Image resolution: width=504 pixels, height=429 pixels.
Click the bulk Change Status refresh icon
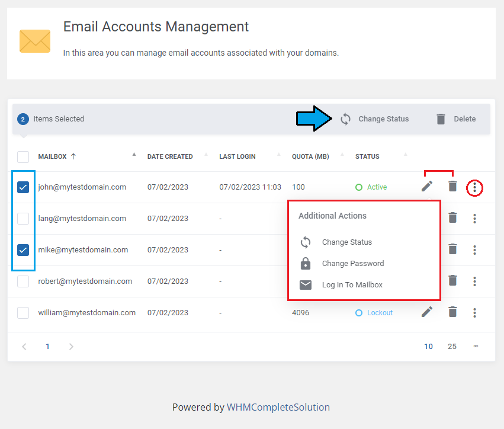point(345,119)
